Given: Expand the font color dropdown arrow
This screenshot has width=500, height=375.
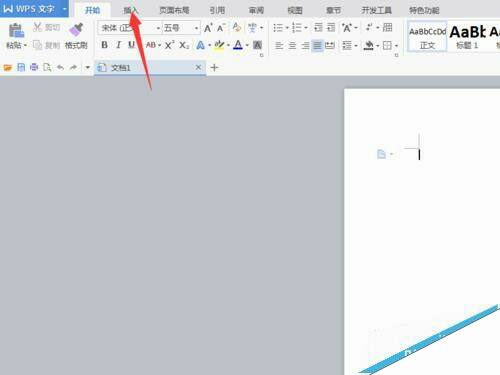Looking at the screenshot, I should [x=247, y=45].
